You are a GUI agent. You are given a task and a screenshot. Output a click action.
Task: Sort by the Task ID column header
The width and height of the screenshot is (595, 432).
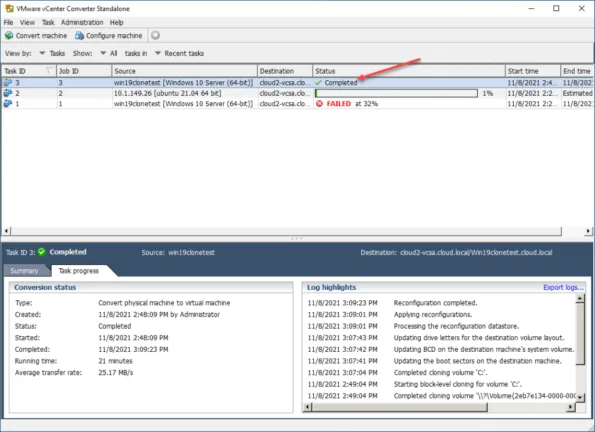[29, 71]
